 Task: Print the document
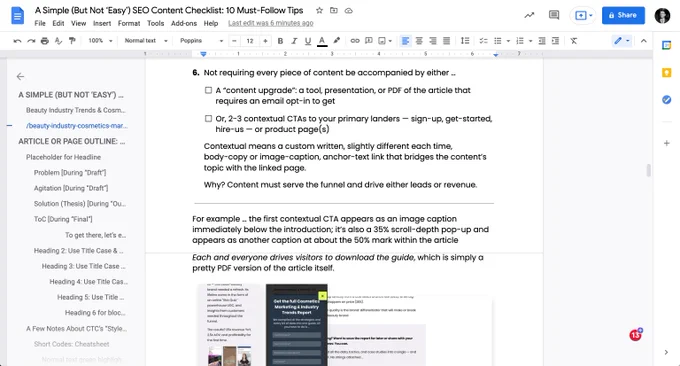pyautogui.click(x=45, y=41)
